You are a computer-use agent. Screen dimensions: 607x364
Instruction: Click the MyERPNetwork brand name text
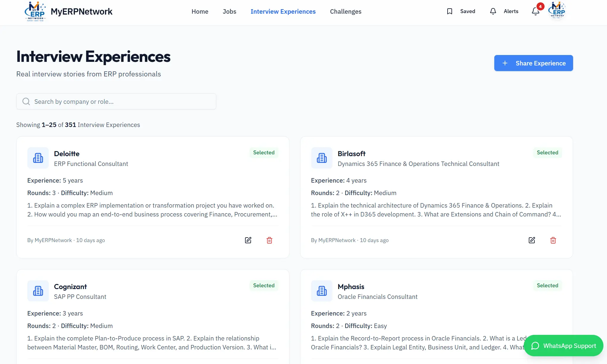81,12
